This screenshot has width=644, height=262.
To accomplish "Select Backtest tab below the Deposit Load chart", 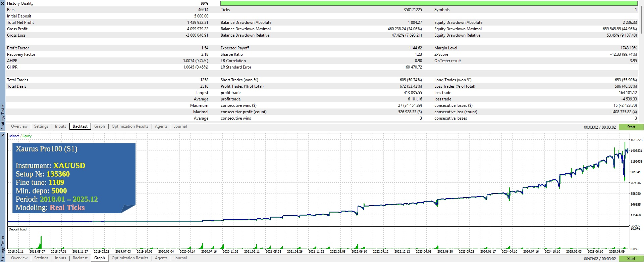I will coord(80,258).
